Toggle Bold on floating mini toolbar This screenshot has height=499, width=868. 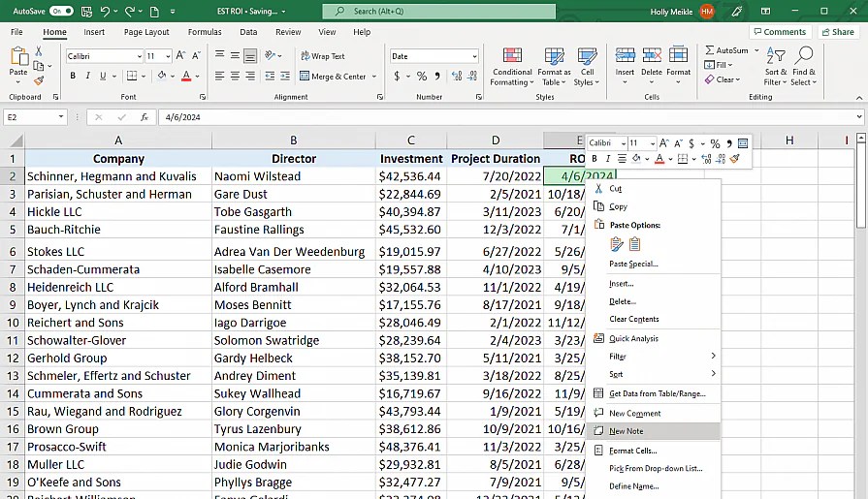(x=595, y=159)
